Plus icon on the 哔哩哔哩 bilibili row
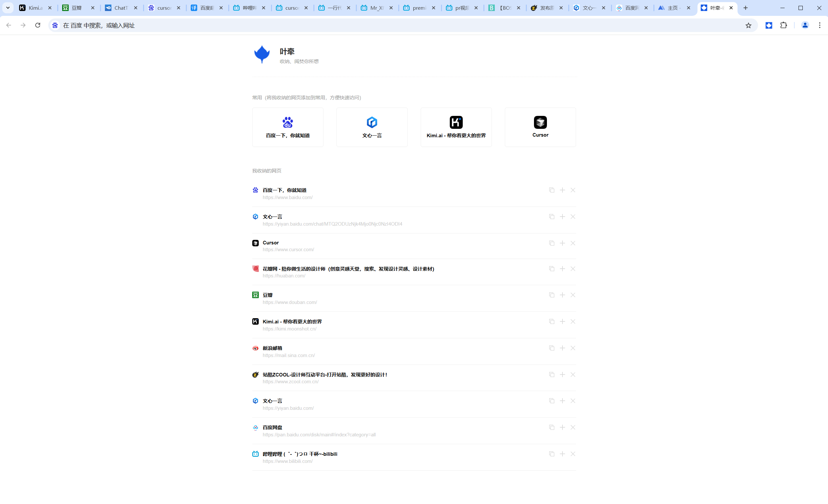Image resolution: width=828 pixels, height=504 pixels. point(562,454)
